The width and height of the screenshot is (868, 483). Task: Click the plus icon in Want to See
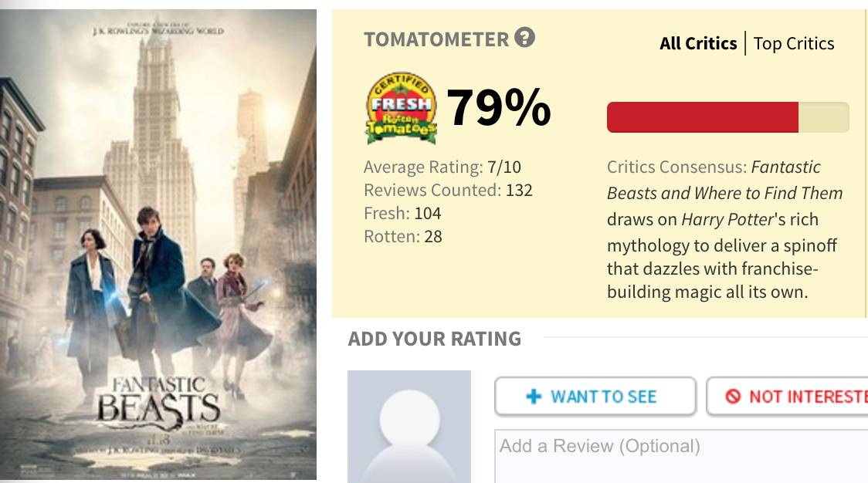(x=534, y=397)
